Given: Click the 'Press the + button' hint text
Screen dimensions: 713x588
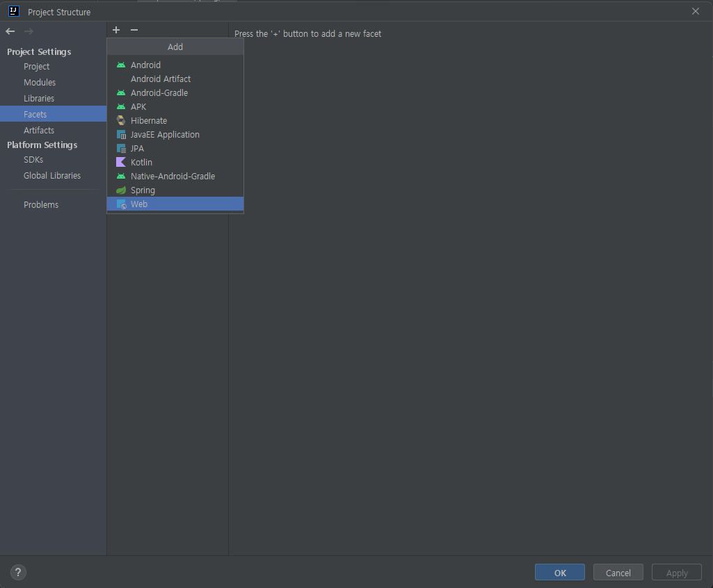Looking at the screenshot, I should coord(308,33).
